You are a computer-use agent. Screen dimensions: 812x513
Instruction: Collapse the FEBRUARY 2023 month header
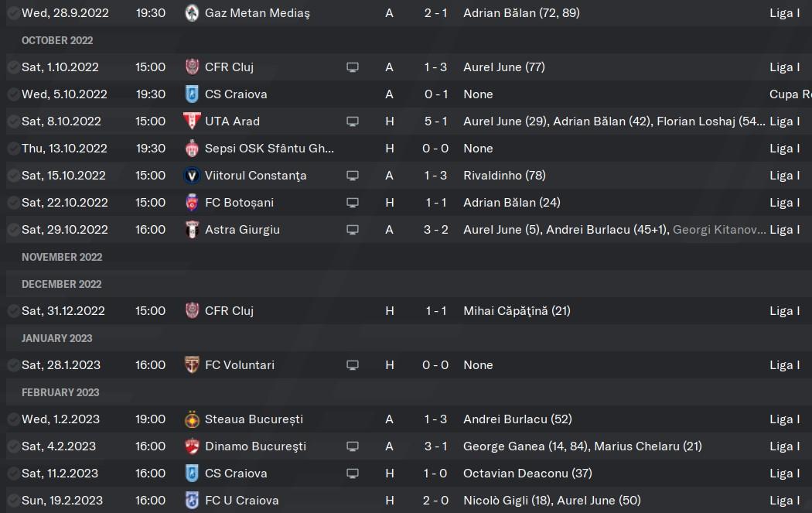click(60, 392)
